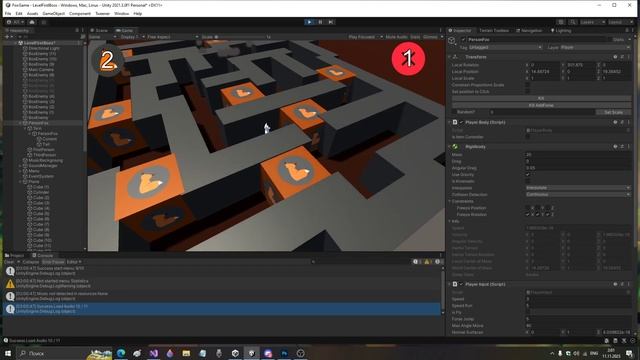Switch to the Inspector tab
The height and width of the screenshot is (360, 640).
pyautogui.click(x=460, y=31)
